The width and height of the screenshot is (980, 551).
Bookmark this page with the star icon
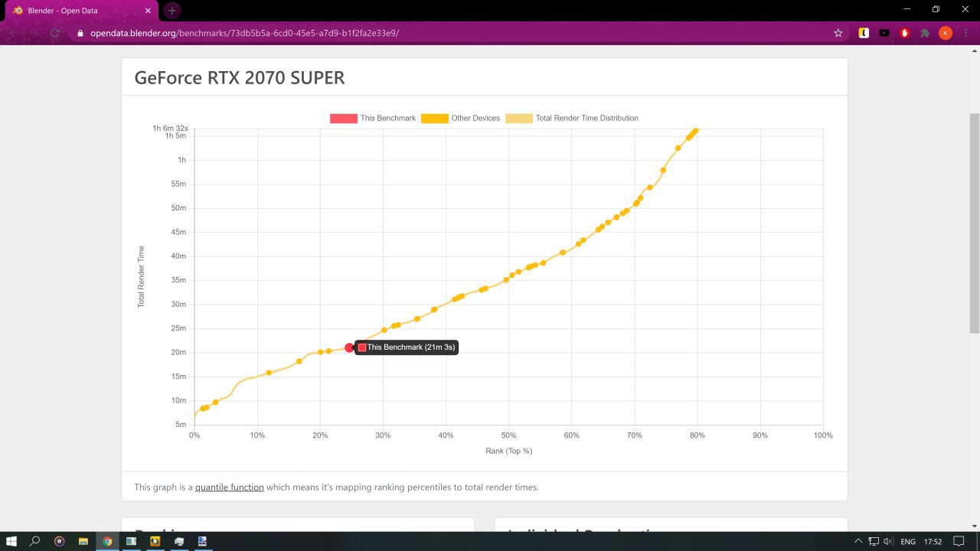coord(838,33)
